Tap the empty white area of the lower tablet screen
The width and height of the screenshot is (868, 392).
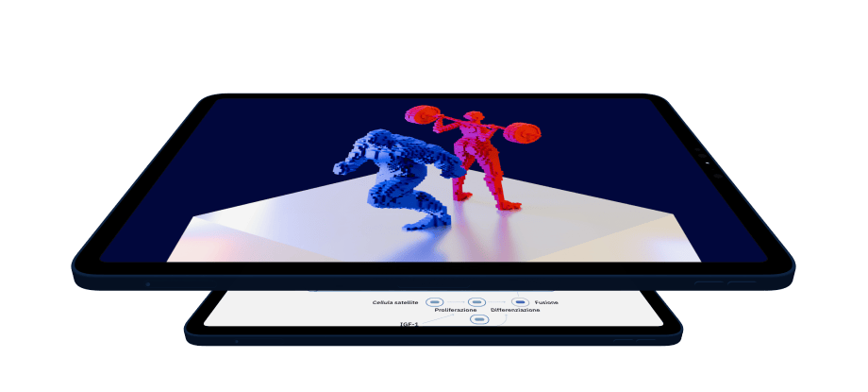283,310
